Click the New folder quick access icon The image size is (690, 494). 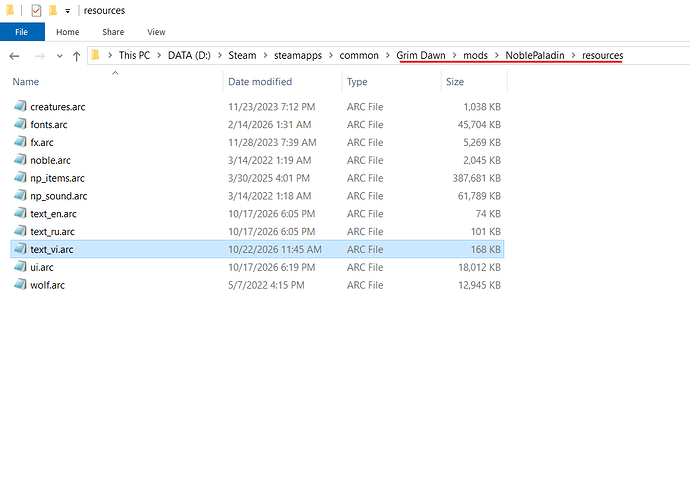point(53,10)
